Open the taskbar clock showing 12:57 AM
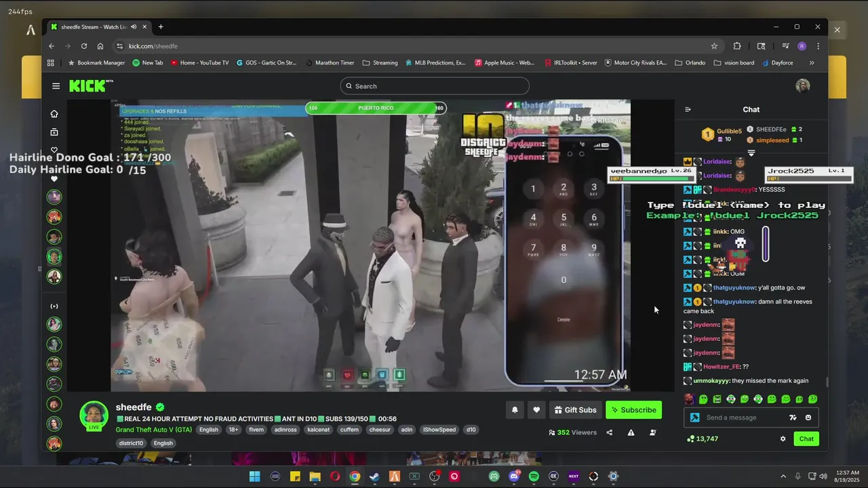Screen dimensions: 868x488 coord(848,476)
